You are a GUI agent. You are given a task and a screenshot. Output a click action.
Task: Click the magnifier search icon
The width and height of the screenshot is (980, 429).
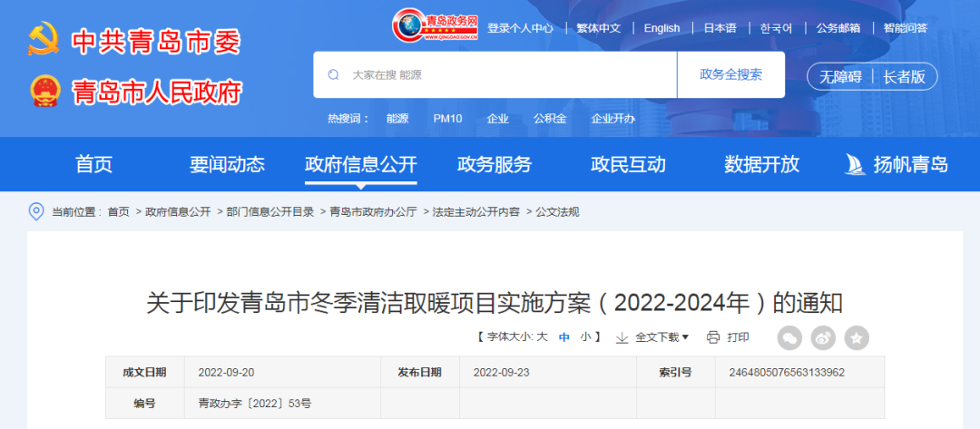coord(334,75)
